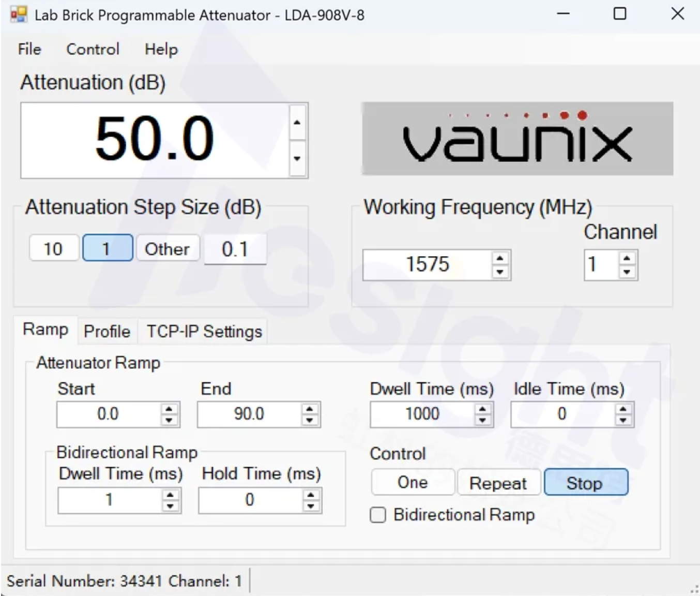Decrease the ramp Start value
700x596 pixels.
click(x=169, y=420)
